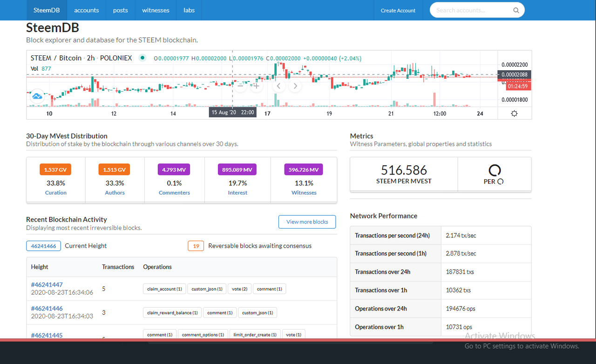The width and height of the screenshot is (596, 364).
Task: Focus the Search accounts input field
Action: [477, 10]
